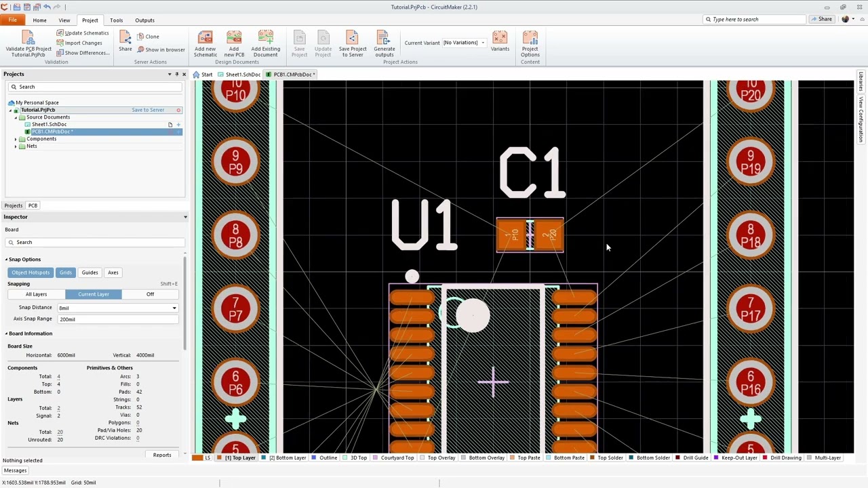The width and height of the screenshot is (868, 488).
Task: Click plus icon on Sheet1.SchDoc row
Action: click(x=178, y=125)
